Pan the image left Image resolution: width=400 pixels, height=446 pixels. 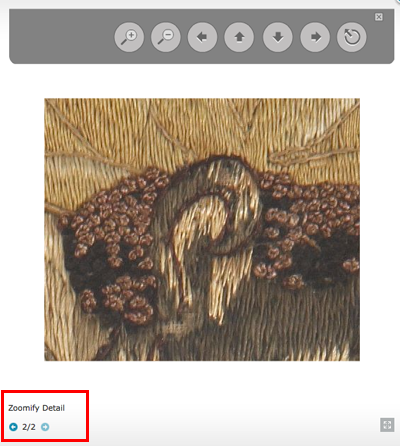point(202,37)
